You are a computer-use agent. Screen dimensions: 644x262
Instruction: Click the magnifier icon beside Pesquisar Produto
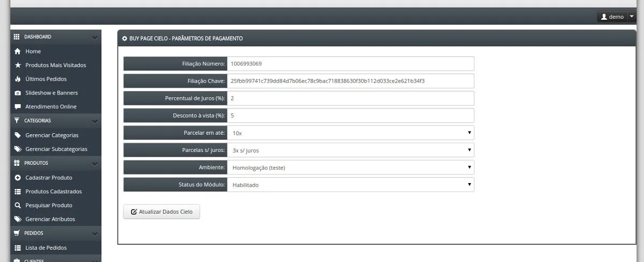coord(18,206)
